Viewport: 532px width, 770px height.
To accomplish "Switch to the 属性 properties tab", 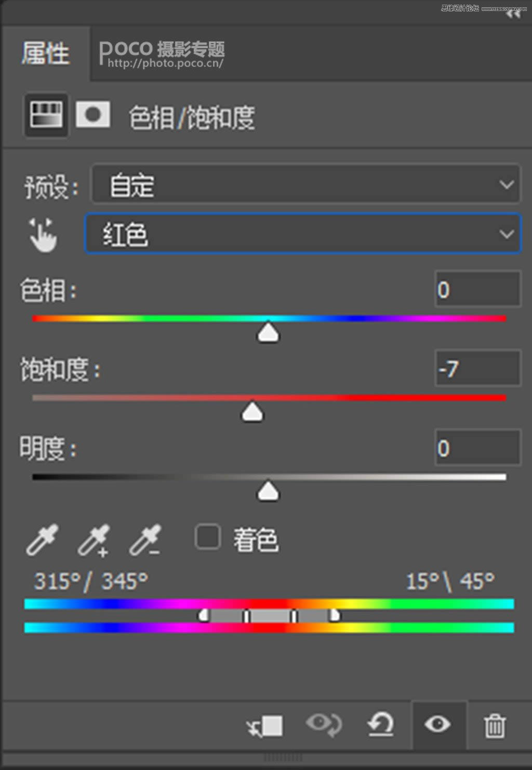I will [x=46, y=53].
